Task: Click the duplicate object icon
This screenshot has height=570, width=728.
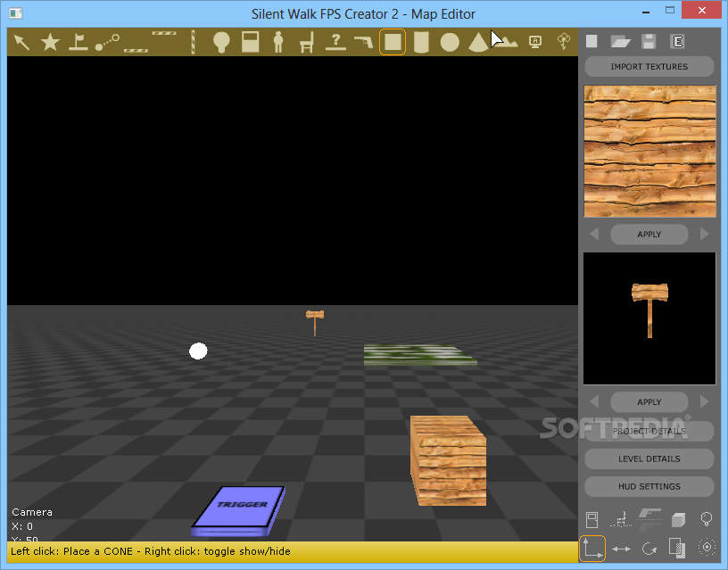Action: 677,549
